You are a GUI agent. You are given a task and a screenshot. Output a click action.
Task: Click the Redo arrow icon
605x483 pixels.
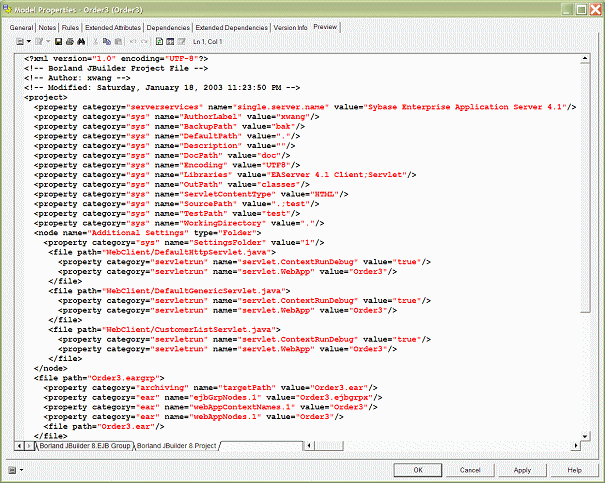click(145, 41)
